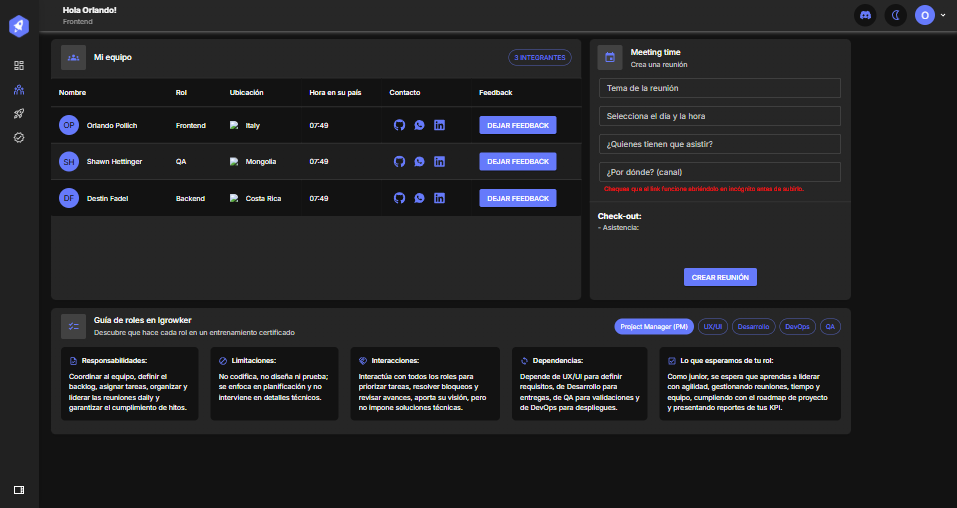Leave feedback for Shawn Hettinger
Viewport: 957px width, 508px height.
pyautogui.click(x=518, y=161)
